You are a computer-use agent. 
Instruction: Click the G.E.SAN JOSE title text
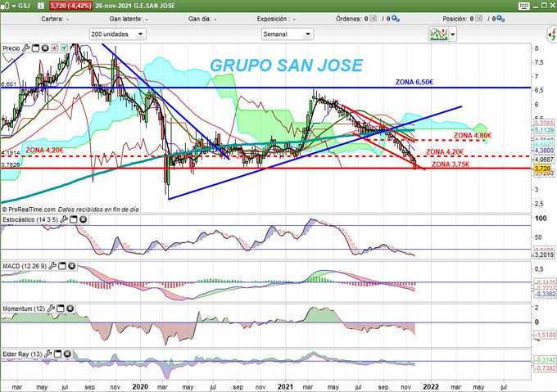point(154,6)
